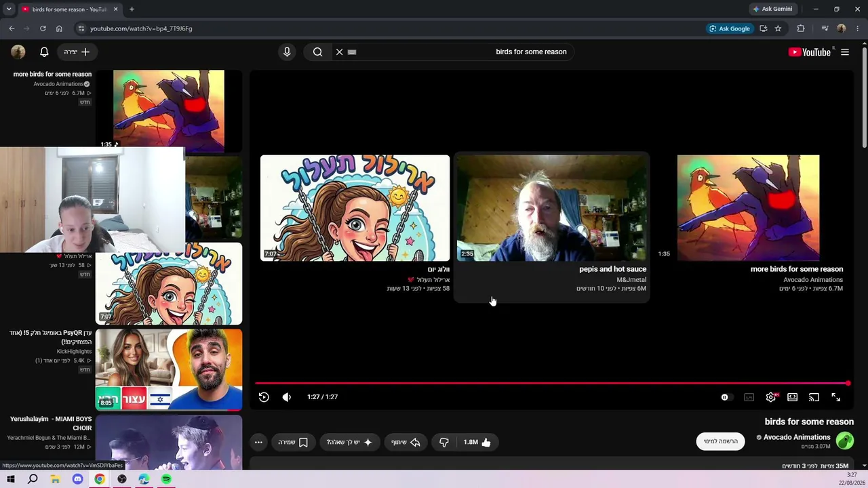Click the Ask Gemini button
The width and height of the screenshot is (868, 488).
(x=772, y=9)
